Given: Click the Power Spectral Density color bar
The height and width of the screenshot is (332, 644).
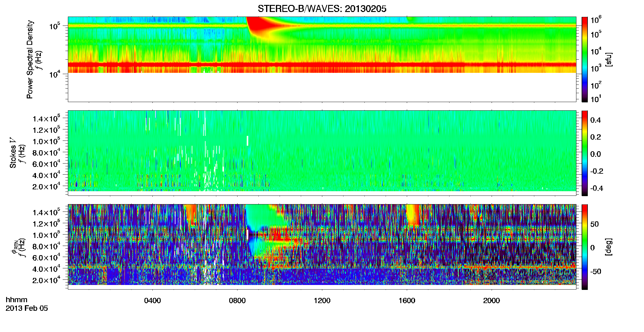Looking at the screenshot, I should point(585,59).
